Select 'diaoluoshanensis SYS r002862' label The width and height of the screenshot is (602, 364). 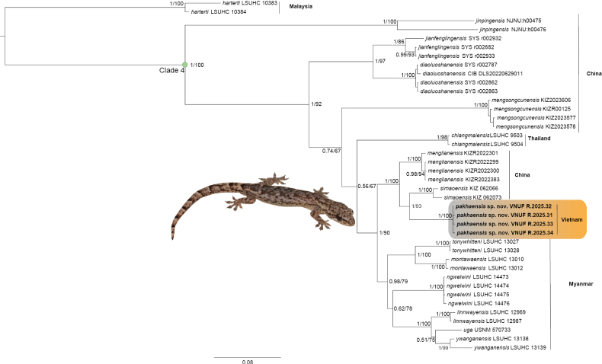[x=459, y=82]
